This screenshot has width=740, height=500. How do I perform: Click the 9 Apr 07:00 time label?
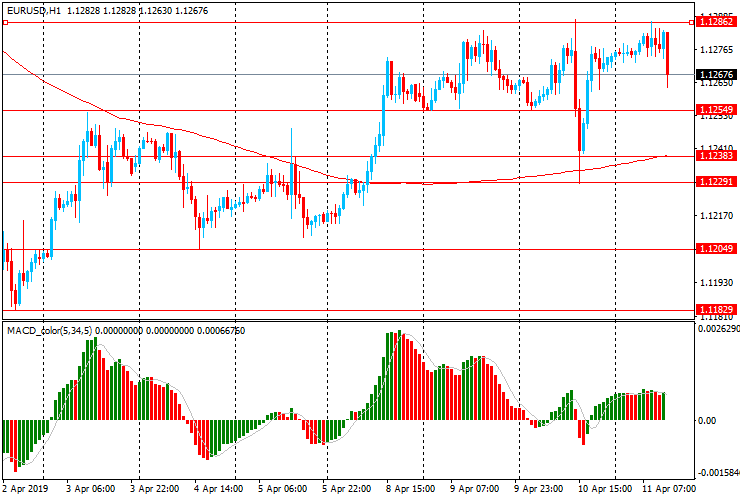click(x=474, y=488)
